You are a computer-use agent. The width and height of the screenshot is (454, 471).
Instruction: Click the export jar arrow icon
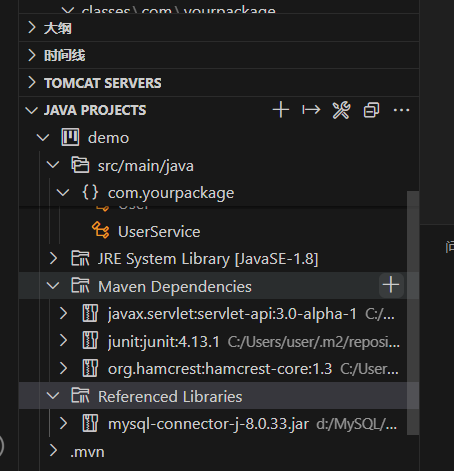point(311,110)
